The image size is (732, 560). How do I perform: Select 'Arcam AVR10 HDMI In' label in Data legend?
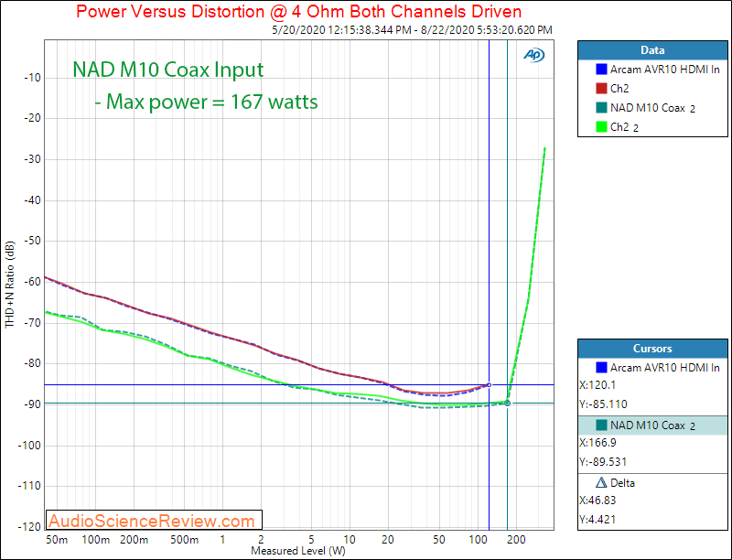pyautogui.click(x=665, y=69)
